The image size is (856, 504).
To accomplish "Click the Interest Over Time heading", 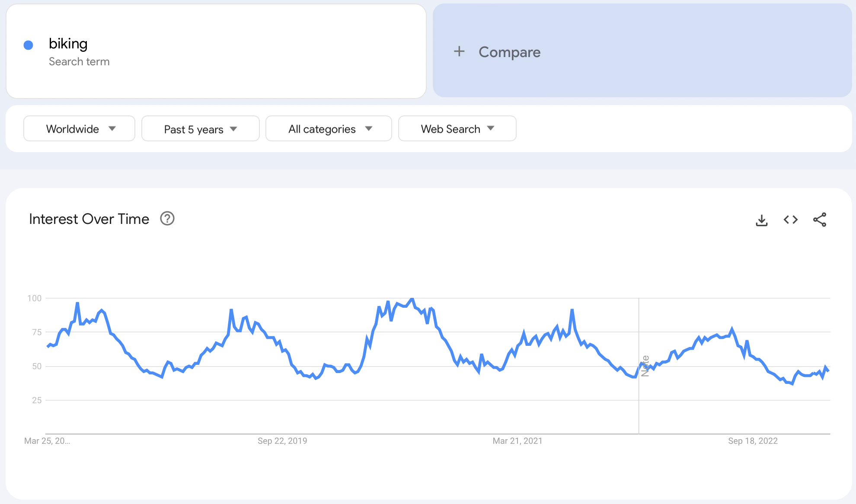I will 89,219.
